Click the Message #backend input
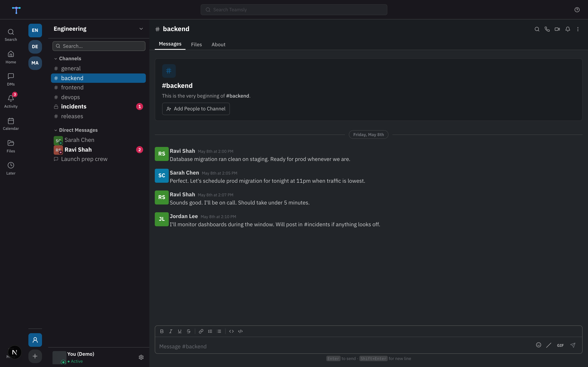The width and height of the screenshot is (588, 367). (x=345, y=346)
